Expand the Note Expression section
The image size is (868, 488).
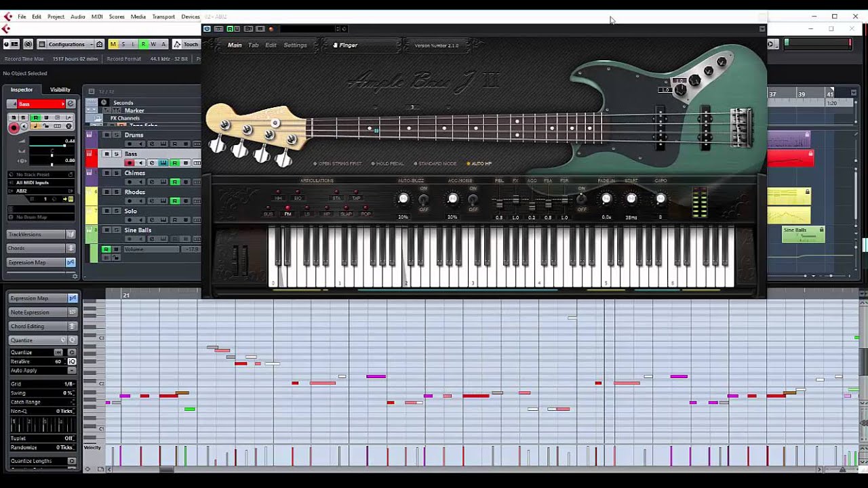point(43,312)
